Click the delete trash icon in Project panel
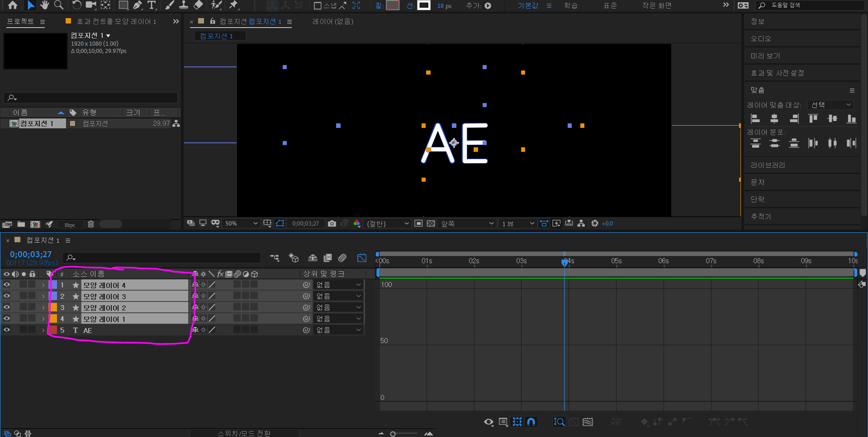 coord(91,224)
